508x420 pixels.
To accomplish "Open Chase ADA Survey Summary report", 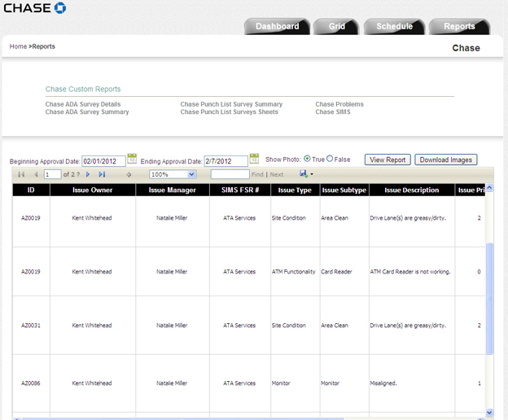I will coord(87,112).
